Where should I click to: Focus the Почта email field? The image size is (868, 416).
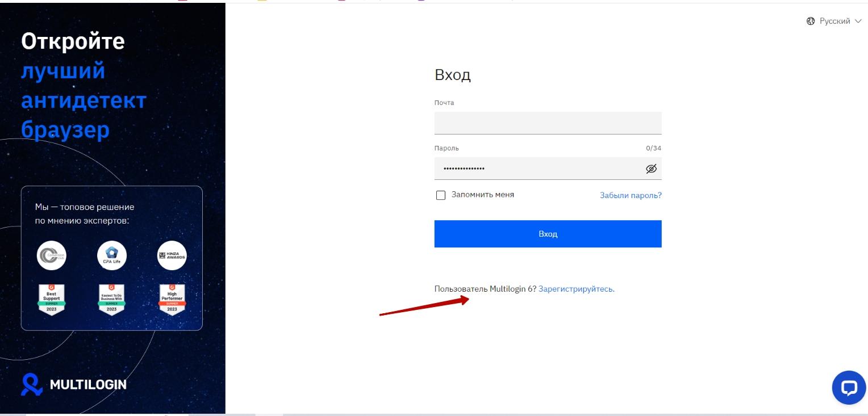(x=548, y=123)
